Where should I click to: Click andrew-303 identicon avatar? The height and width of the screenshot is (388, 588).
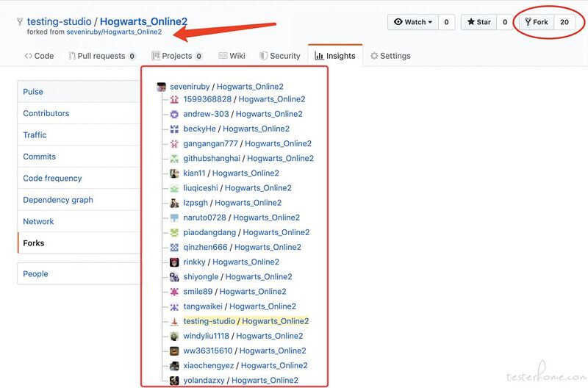tap(174, 115)
